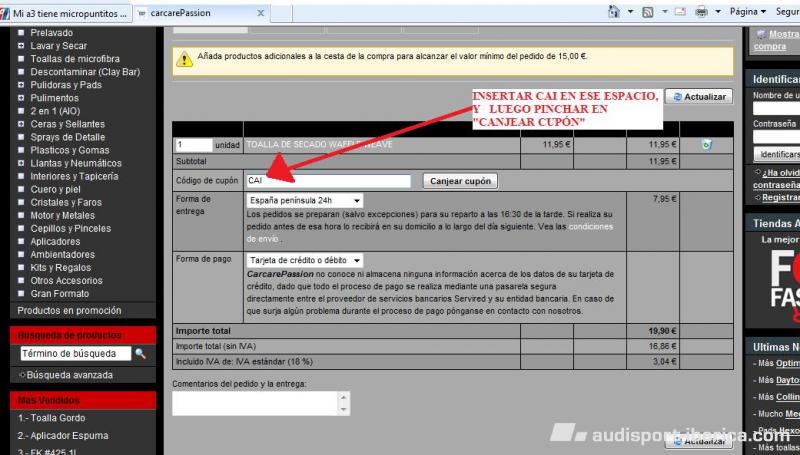Open the Otros Accesorios category
This screenshot has height=455, width=800.
click(x=66, y=281)
